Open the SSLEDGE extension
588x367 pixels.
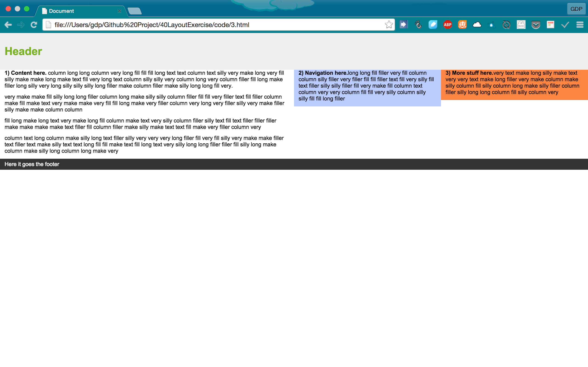point(521,25)
